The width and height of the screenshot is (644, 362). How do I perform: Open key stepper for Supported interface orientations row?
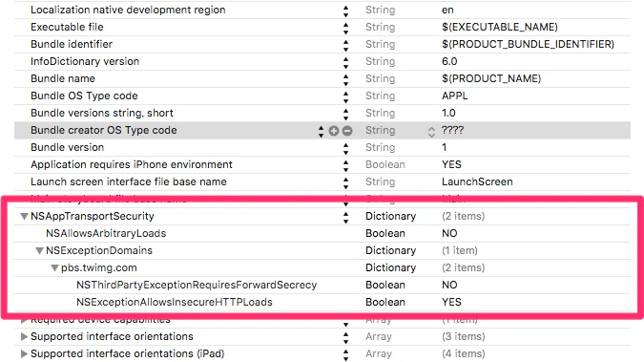(x=345, y=338)
